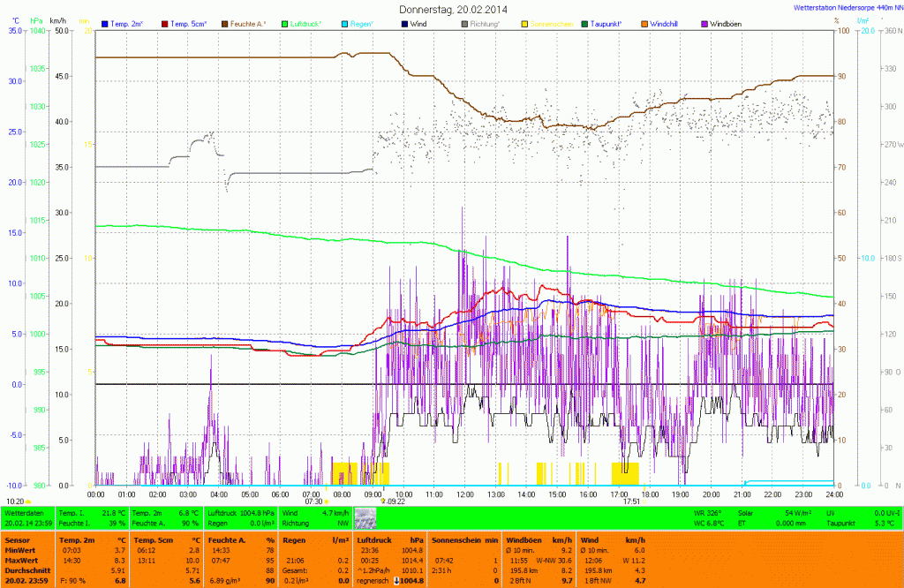This screenshot has height=588, width=904.
Task: Click the purple Windböen legend square
Action: pyautogui.click(x=704, y=23)
